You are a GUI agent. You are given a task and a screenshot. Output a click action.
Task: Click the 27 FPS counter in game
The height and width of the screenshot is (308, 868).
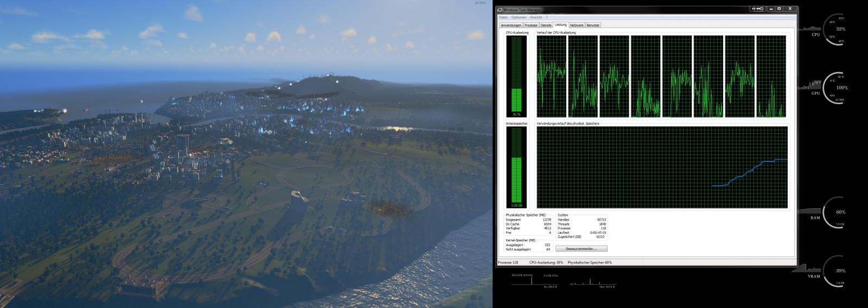pos(480,3)
